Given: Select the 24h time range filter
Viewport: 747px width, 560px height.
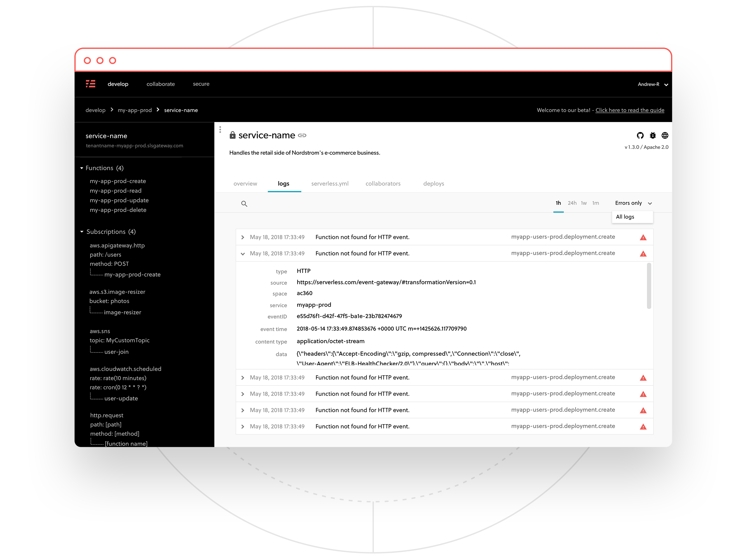Looking at the screenshot, I should pos(572,203).
